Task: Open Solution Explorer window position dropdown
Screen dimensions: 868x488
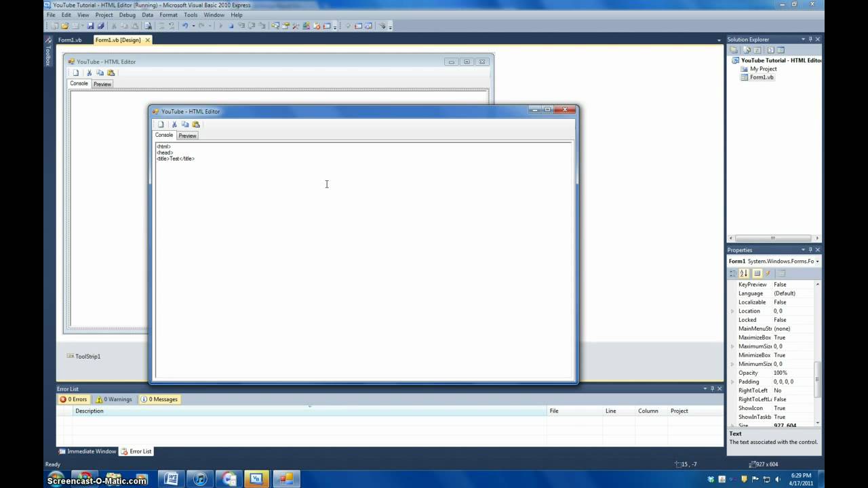Action: [803, 39]
